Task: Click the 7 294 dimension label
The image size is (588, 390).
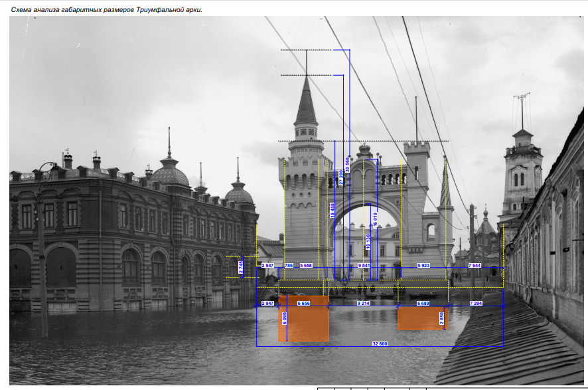Action: point(476,303)
